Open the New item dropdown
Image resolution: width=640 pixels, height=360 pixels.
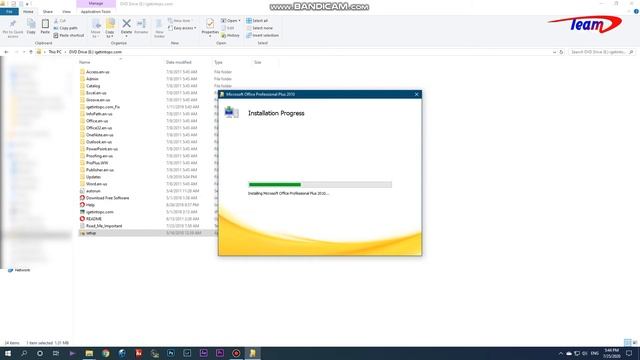tap(180, 21)
